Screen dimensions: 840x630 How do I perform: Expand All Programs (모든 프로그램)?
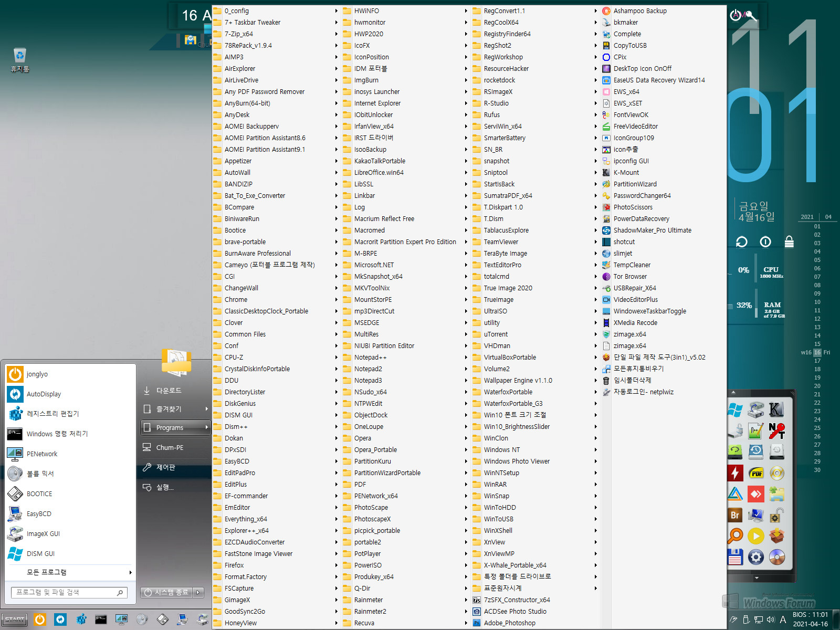click(x=70, y=572)
